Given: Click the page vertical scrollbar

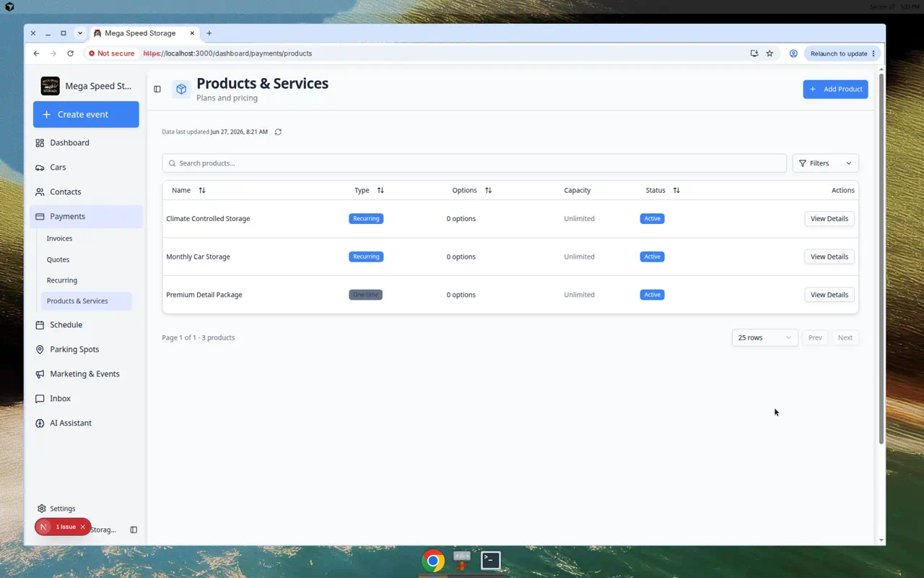Looking at the screenshot, I should click(x=881, y=258).
